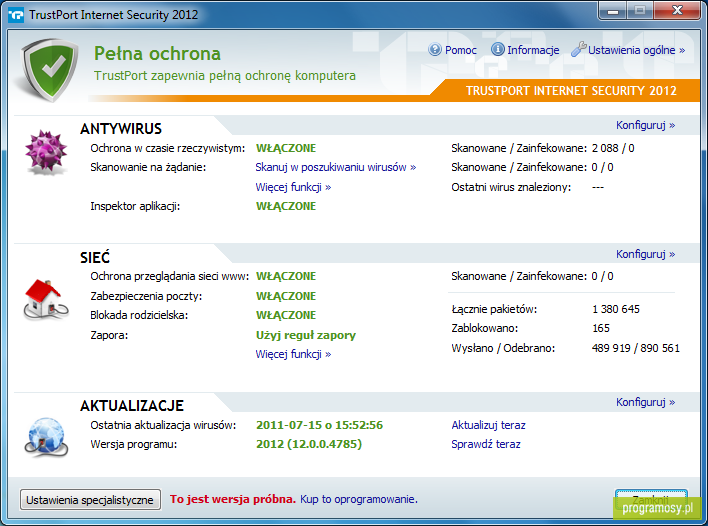Open the Ustawienia specjalistyczne button

[90, 500]
